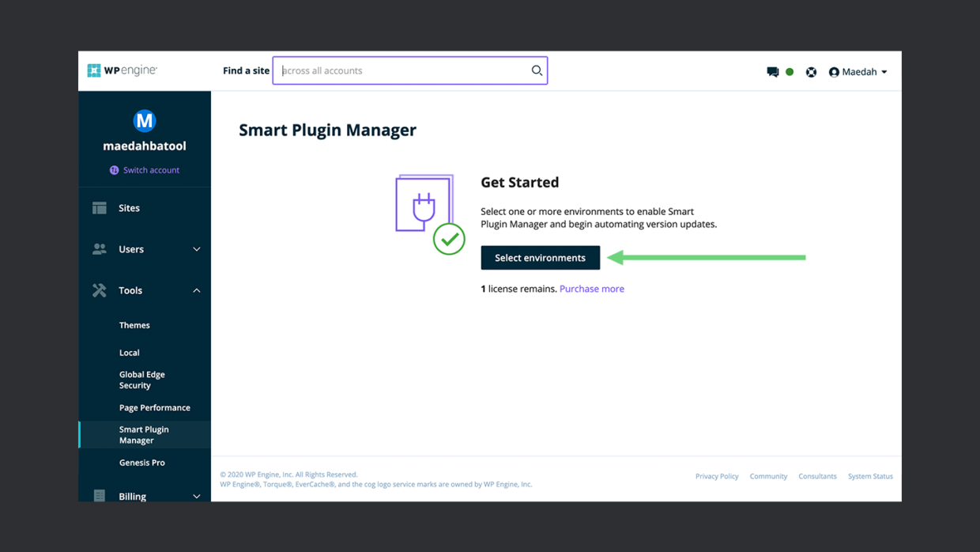Screen dimensions: 980x552
Task: Click the Maedah profile avatar icon
Action: click(x=835, y=71)
